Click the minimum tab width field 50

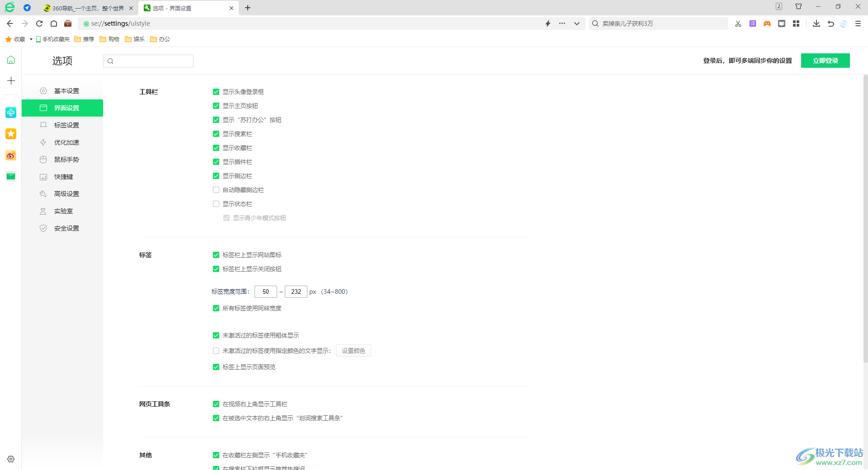pos(266,291)
